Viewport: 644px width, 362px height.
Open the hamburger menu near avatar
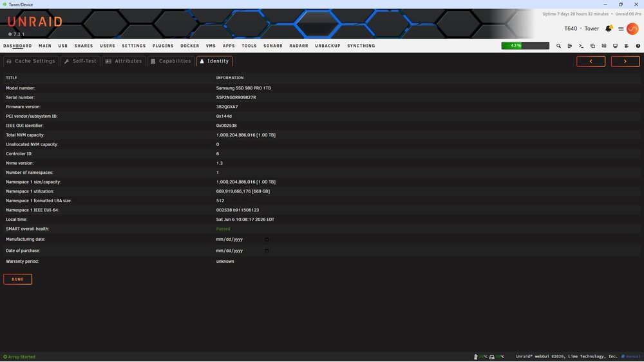[621, 29]
